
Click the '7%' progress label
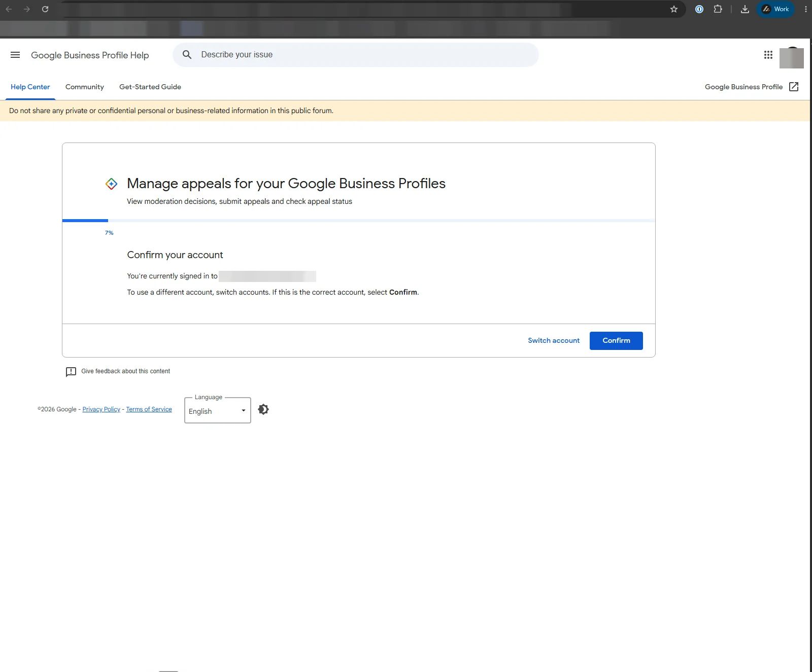click(109, 233)
